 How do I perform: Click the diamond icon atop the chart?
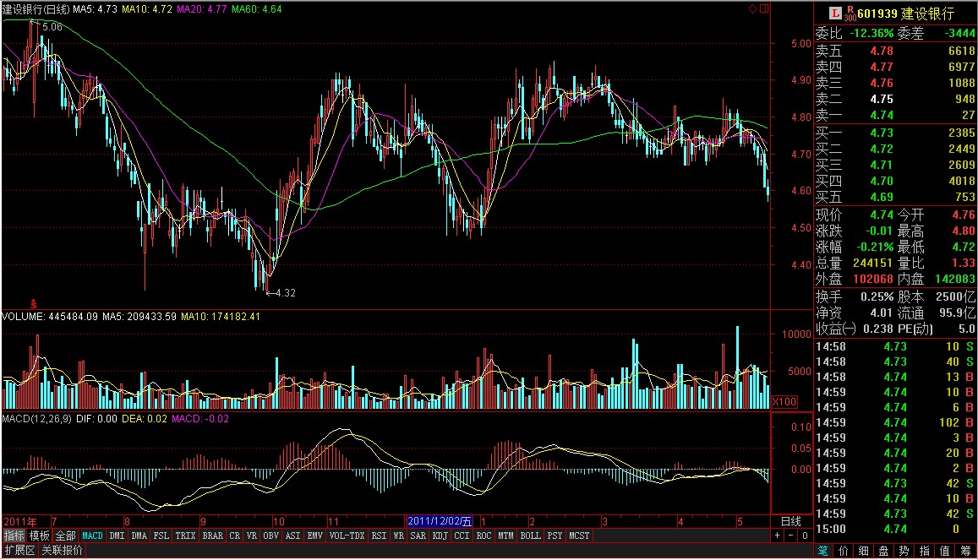pos(752,8)
